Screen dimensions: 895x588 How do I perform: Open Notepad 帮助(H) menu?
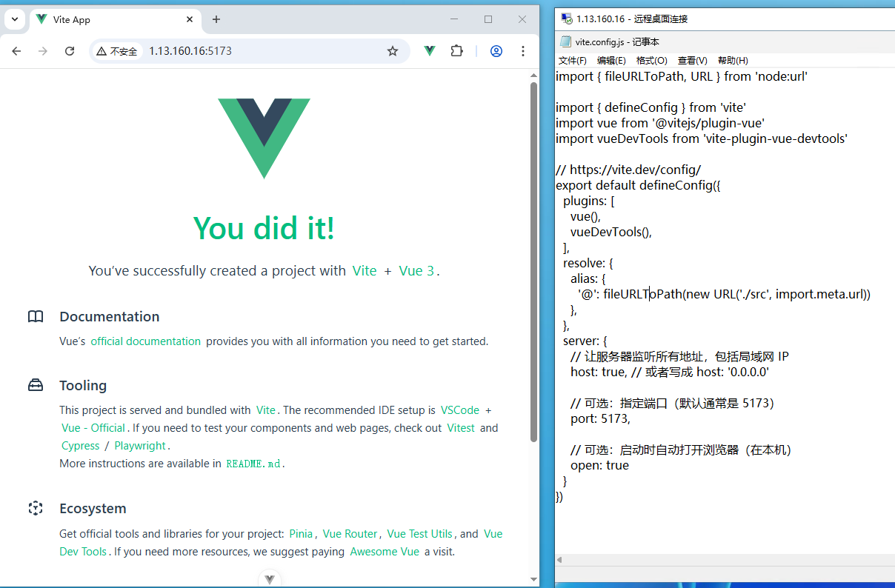click(733, 61)
